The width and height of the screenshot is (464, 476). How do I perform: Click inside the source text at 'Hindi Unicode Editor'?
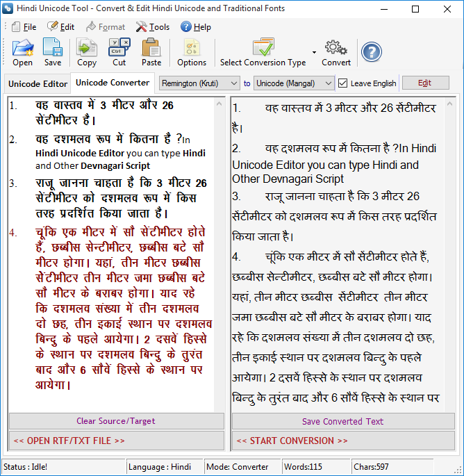pos(80,154)
